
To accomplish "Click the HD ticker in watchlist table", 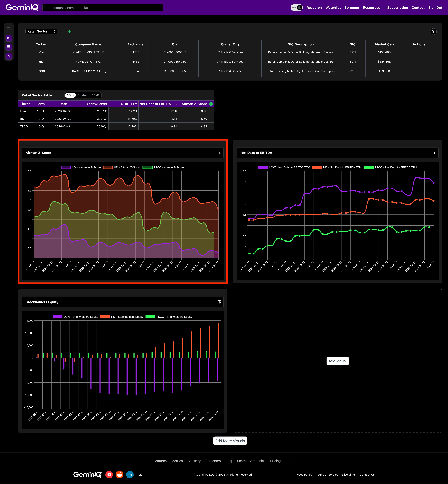I will pyautogui.click(x=41, y=62).
